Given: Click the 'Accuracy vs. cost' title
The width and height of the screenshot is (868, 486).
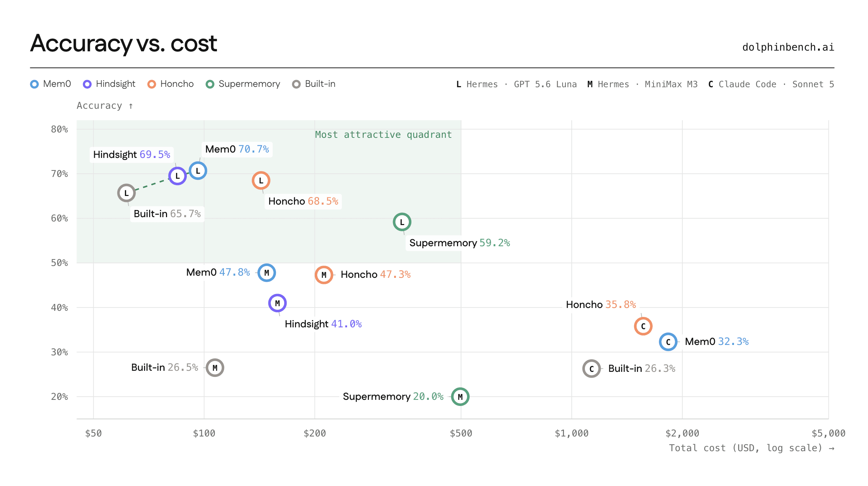Looking at the screenshot, I should [124, 43].
